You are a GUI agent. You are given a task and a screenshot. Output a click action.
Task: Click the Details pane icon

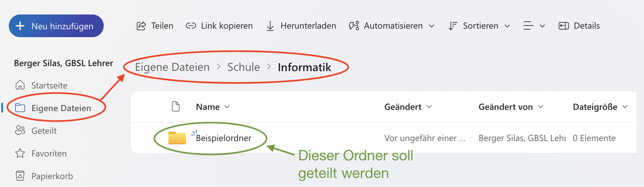564,26
